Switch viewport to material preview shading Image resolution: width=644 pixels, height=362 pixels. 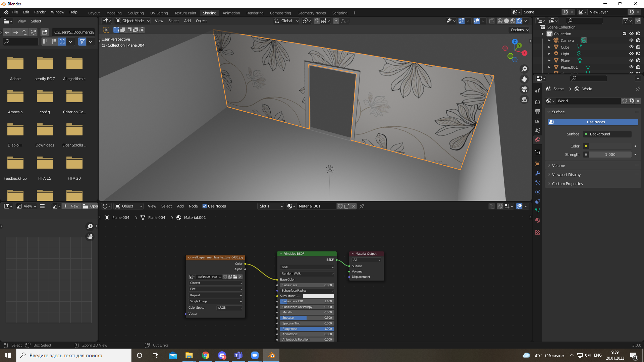(x=513, y=21)
